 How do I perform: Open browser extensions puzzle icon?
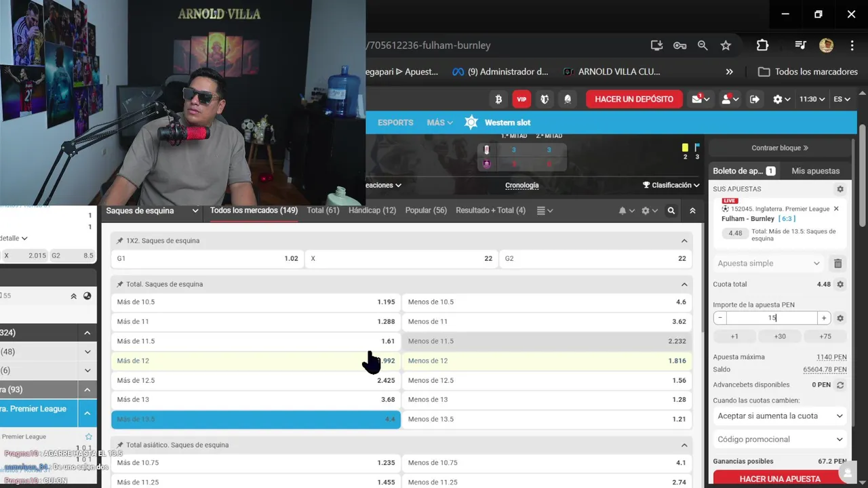[x=762, y=45]
